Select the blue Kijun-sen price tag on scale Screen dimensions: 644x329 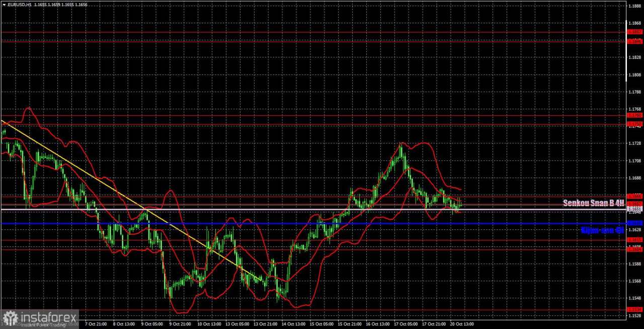[634, 223]
